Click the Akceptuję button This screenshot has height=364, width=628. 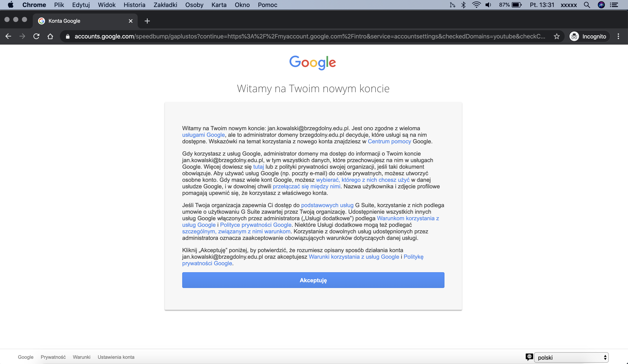313,280
